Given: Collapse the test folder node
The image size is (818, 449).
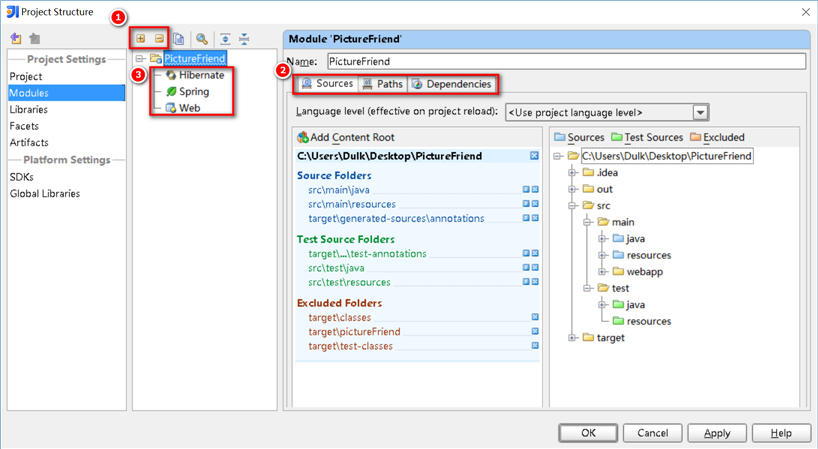Looking at the screenshot, I should (x=587, y=288).
